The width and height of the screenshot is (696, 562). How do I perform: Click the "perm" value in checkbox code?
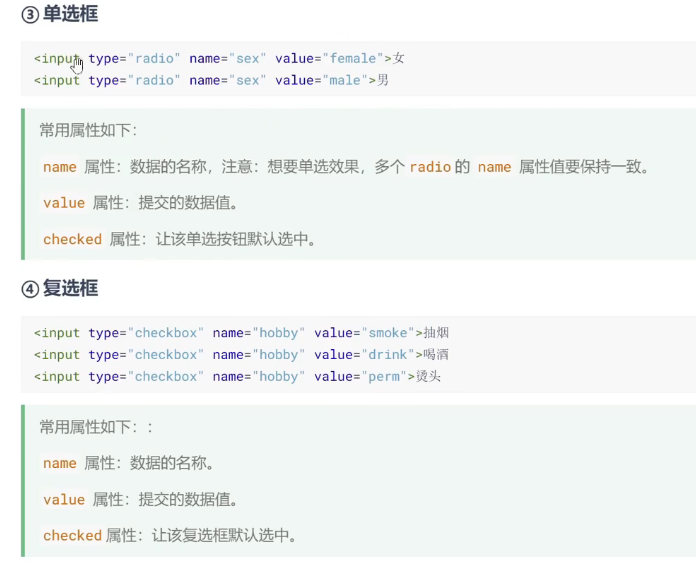[384, 376]
